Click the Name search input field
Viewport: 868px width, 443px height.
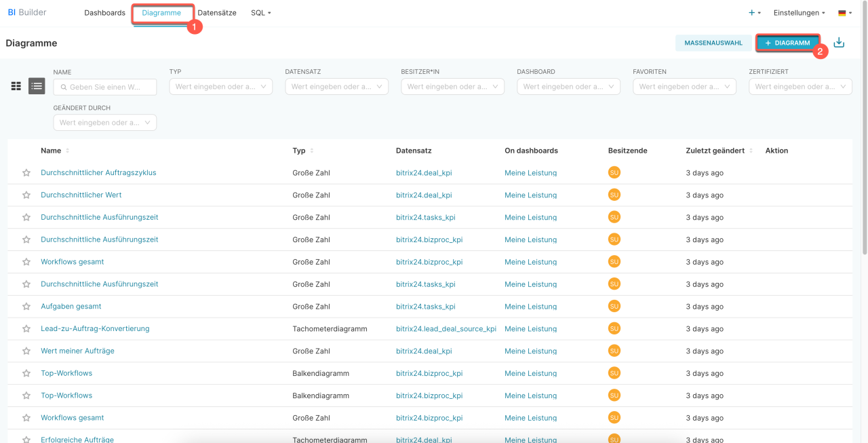tap(105, 87)
